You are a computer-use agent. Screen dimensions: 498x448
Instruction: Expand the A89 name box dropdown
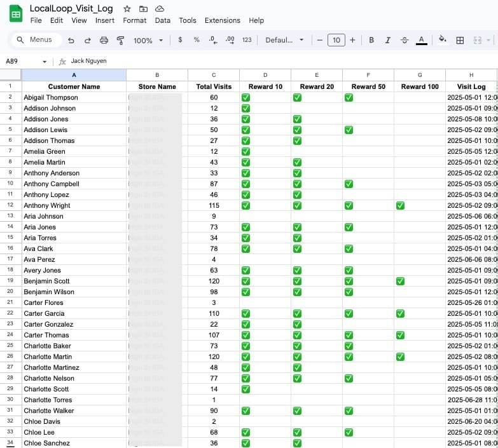point(45,62)
